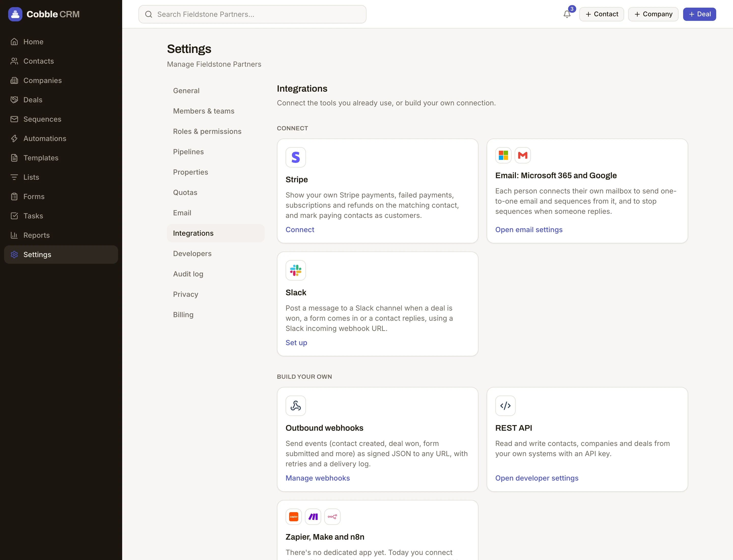Viewport: 733px width, 560px height.
Task: Click the add Deal button
Action: [699, 14]
